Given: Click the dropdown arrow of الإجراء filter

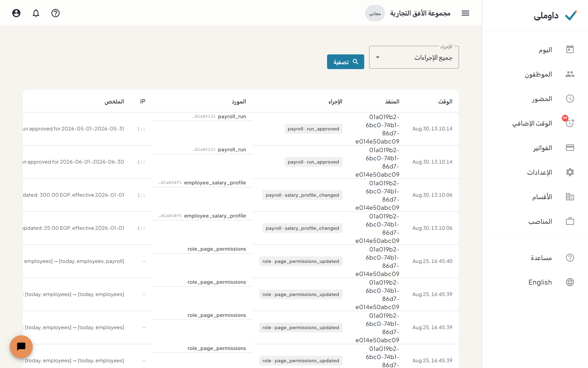Looking at the screenshot, I should pyautogui.click(x=378, y=57).
